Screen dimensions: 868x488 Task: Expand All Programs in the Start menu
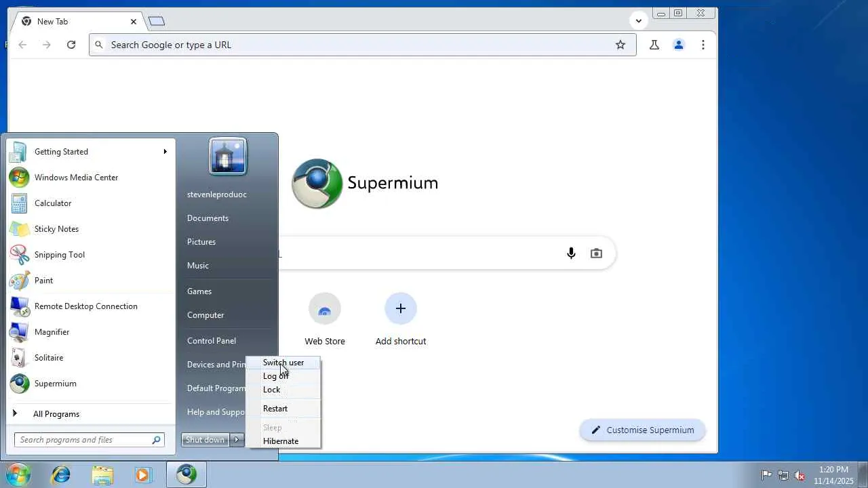pos(91,414)
